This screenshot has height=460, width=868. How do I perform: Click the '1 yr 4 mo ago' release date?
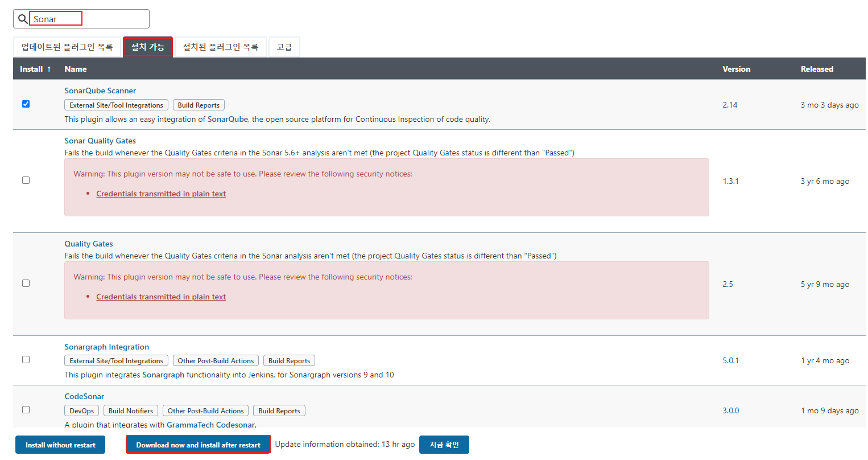(x=825, y=360)
